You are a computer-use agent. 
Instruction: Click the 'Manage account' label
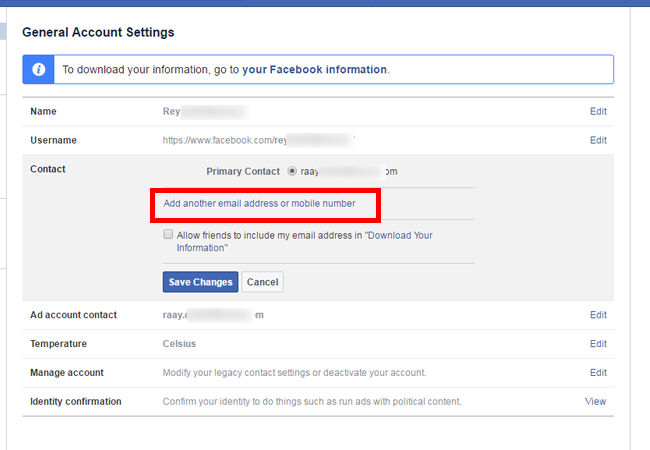[x=67, y=373]
